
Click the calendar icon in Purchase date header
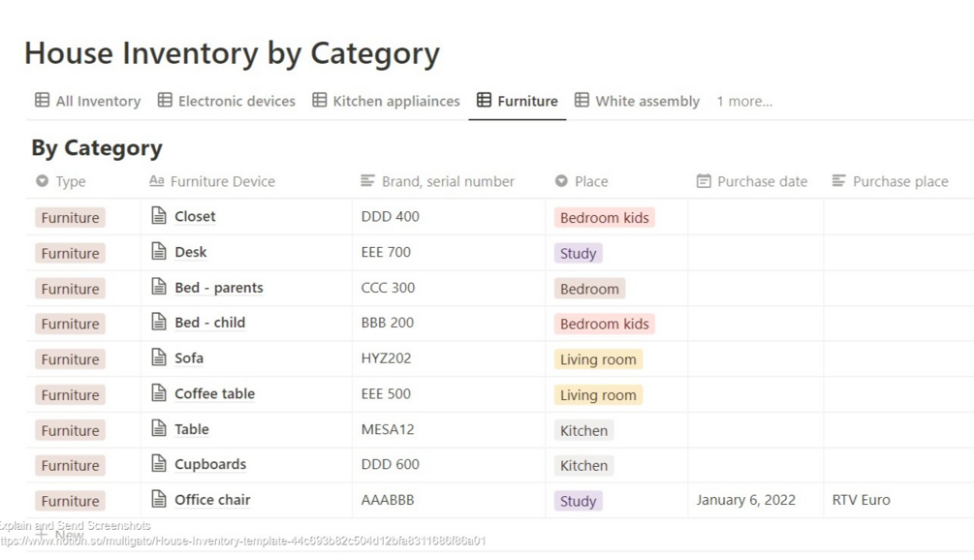pos(704,181)
